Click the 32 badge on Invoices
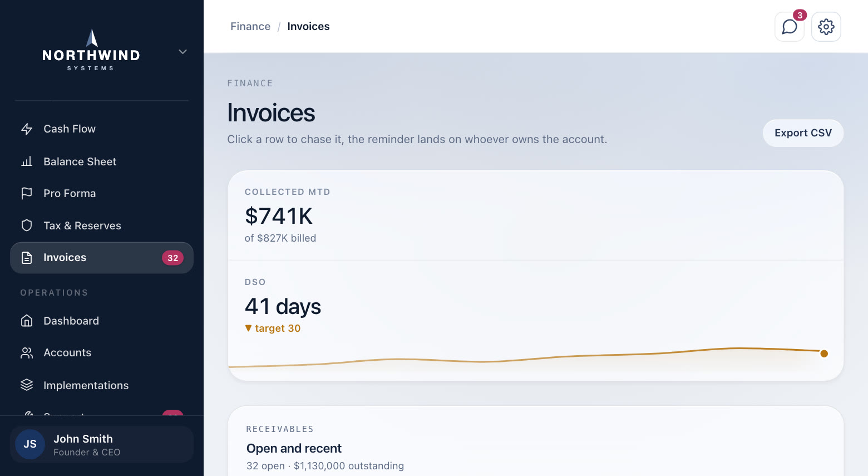This screenshot has height=476, width=868. (172, 258)
